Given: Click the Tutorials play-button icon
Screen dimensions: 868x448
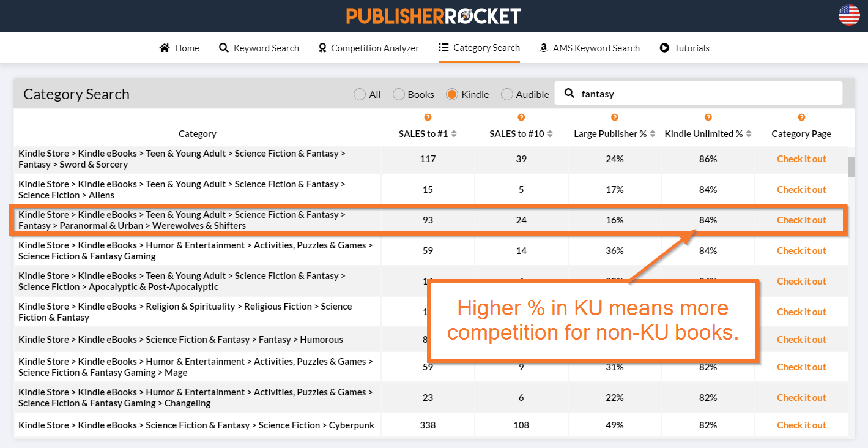Looking at the screenshot, I should click(x=664, y=47).
